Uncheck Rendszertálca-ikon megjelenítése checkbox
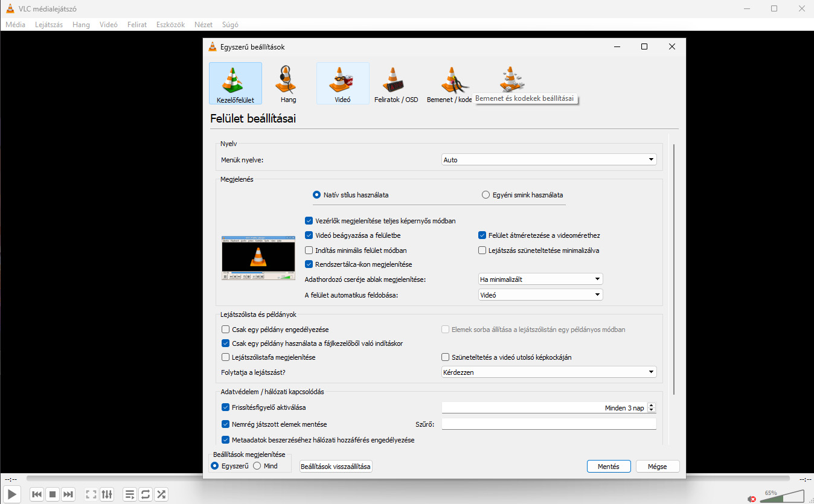This screenshot has width=814, height=504. (309, 264)
